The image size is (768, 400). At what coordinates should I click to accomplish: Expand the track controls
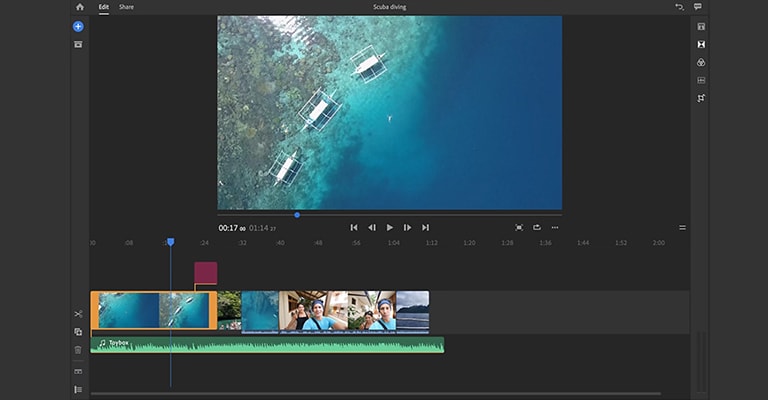78,389
